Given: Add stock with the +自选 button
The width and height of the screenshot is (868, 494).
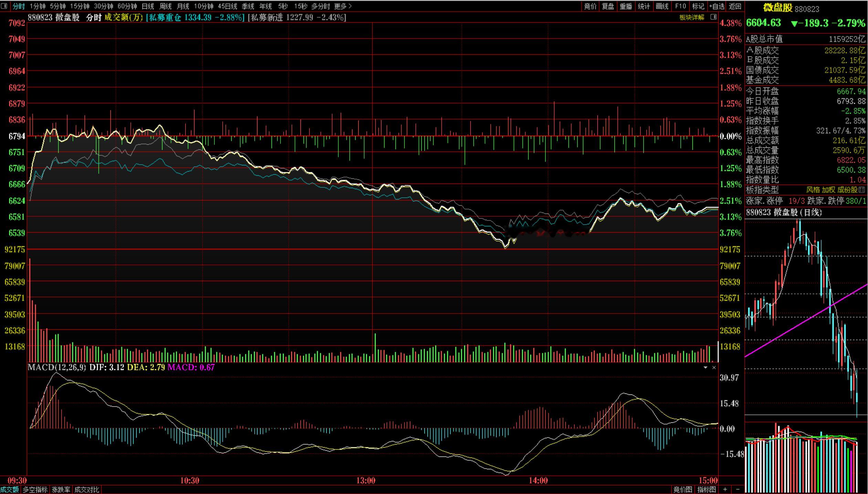Looking at the screenshot, I should click(717, 6).
